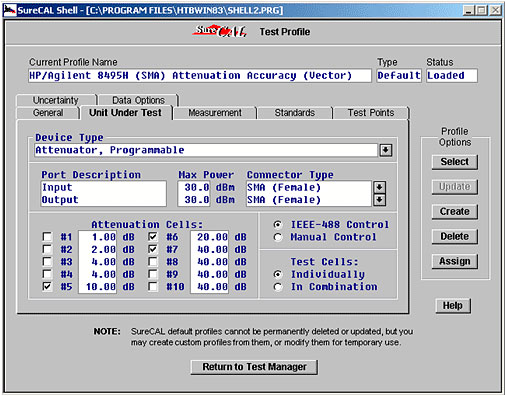506x396 pixels.
Task: Uncheck attenuation cell #6 checkbox
Action: (x=153, y=237)
